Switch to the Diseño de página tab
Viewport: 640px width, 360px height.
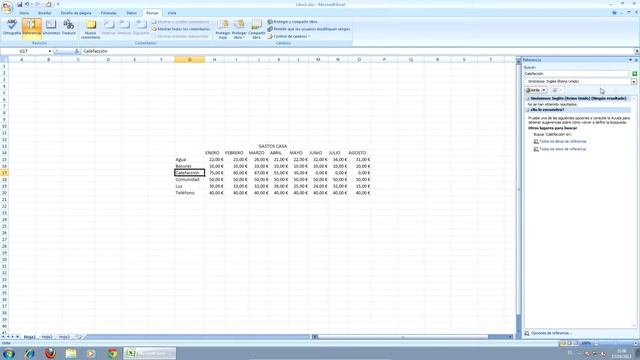[76, 13]
